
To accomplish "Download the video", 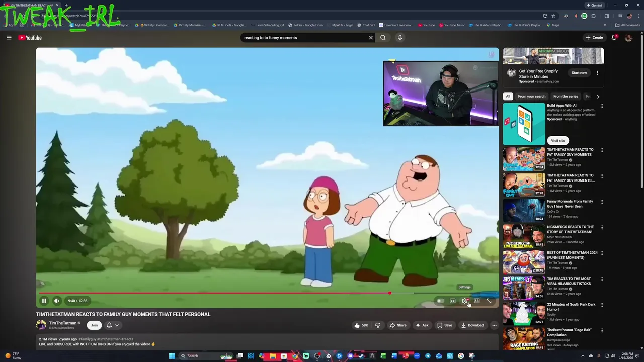I will tap(472, 325).
